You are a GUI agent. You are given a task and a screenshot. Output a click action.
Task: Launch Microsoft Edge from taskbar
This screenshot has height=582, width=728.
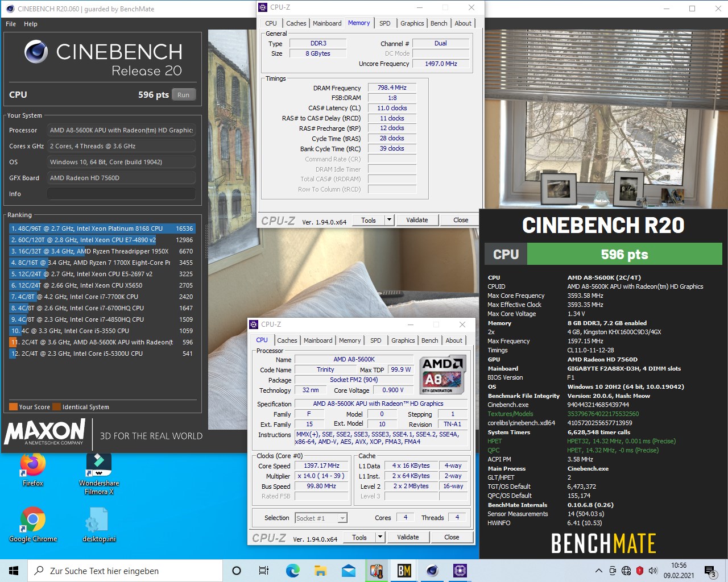pos(292,571)
